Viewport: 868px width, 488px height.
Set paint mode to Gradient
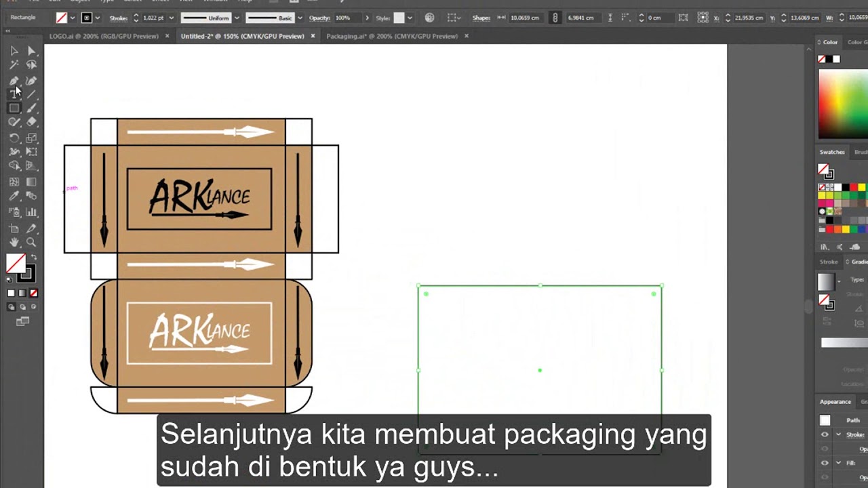[22, 293]
